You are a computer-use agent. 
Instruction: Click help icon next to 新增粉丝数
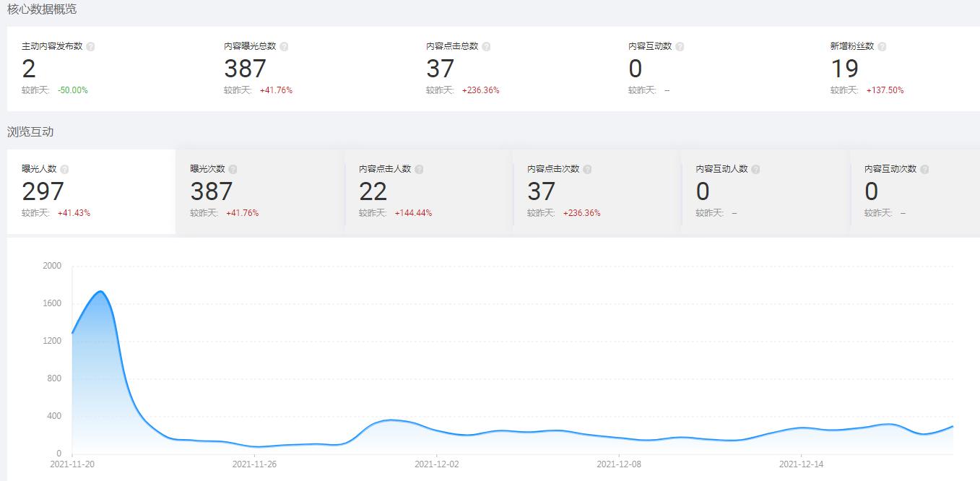pos(882,46)
